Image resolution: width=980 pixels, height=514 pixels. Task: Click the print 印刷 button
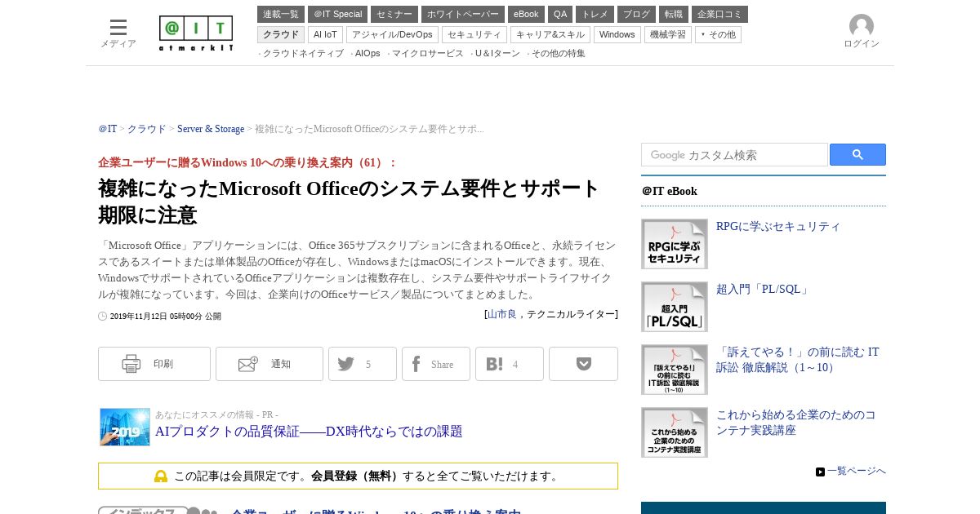pos(154,364)
